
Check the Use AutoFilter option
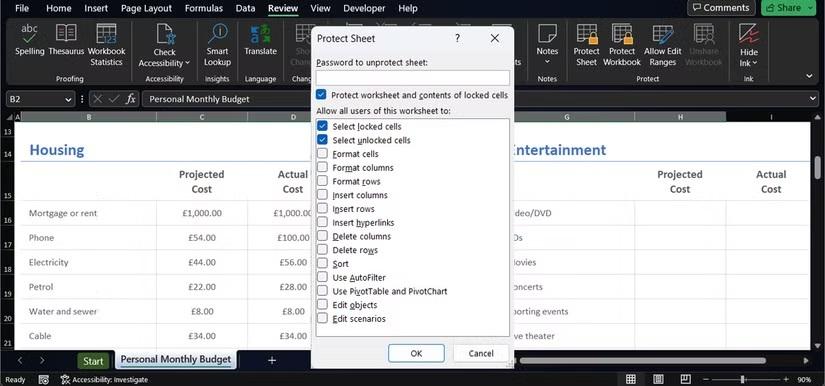(323, 277)
